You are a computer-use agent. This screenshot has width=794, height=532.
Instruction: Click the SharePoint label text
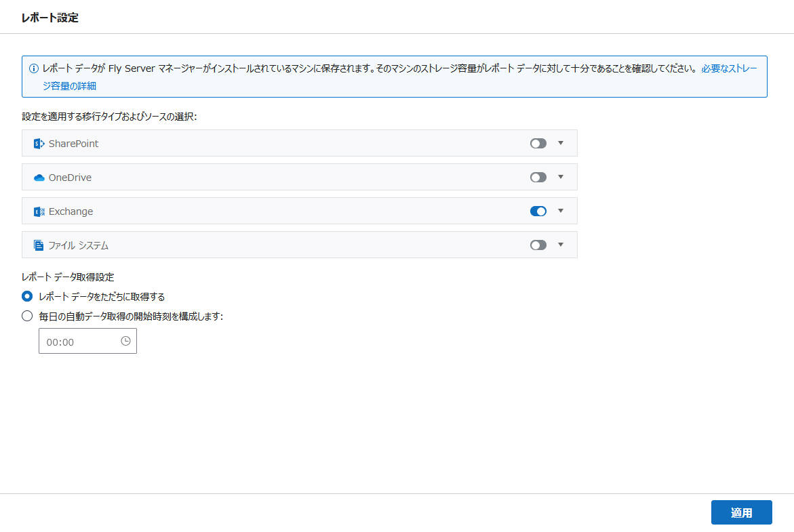click(73, 144)
